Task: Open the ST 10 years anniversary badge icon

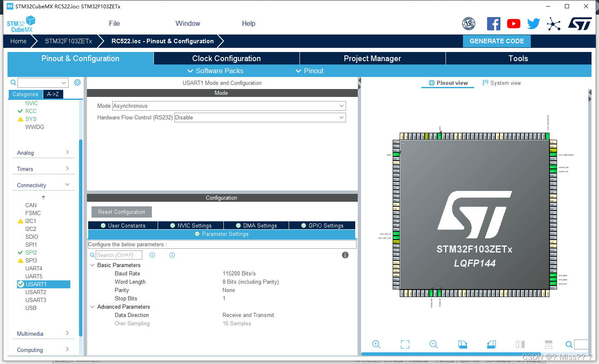Action: point(469,24)
